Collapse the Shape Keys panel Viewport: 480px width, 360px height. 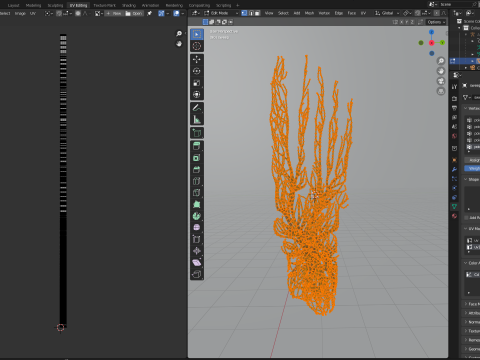point(472,179)
